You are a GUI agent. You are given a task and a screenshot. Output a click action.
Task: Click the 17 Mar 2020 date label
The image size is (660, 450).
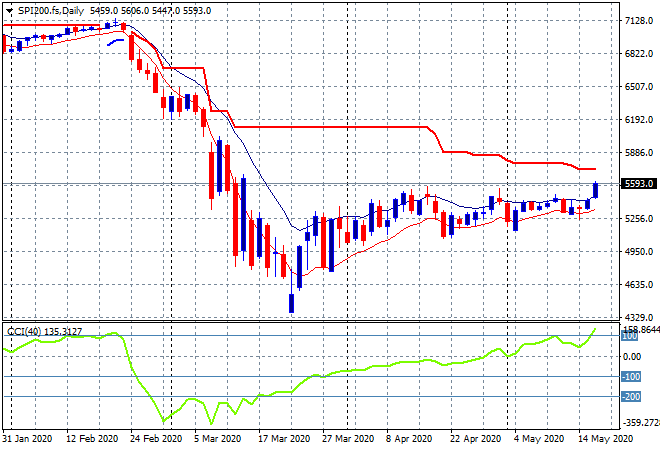click(x=284, y=439)
